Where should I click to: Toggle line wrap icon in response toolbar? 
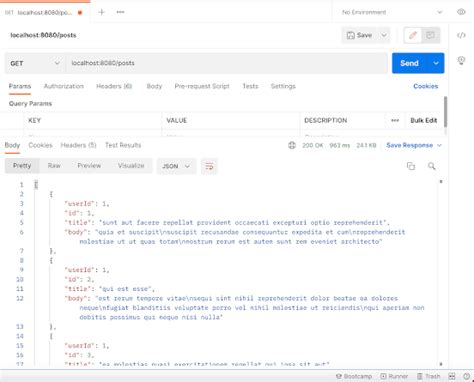click(x=209, y=166)
